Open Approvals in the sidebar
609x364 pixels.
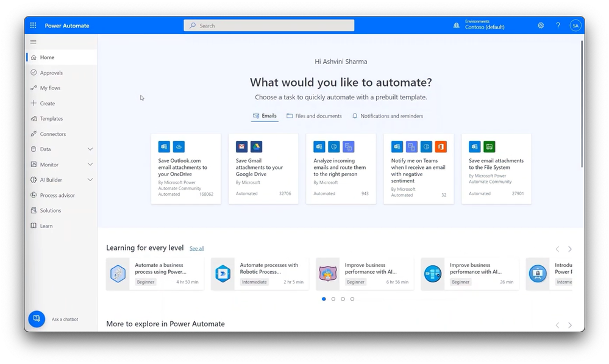point(62,73)
